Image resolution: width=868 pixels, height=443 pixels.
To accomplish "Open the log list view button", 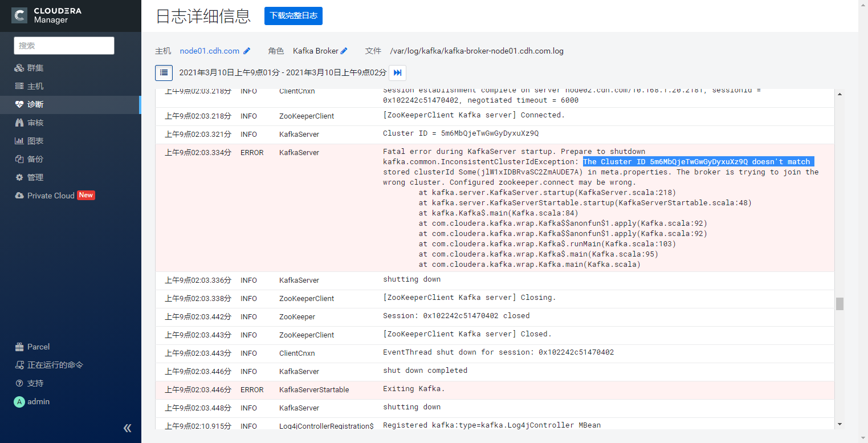I will [x=164, y=72].
